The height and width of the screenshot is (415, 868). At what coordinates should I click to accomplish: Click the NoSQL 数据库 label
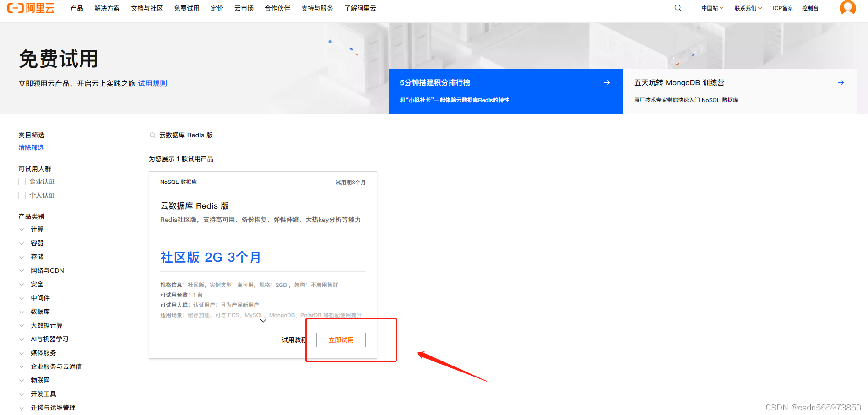click(x=179, y=182)
